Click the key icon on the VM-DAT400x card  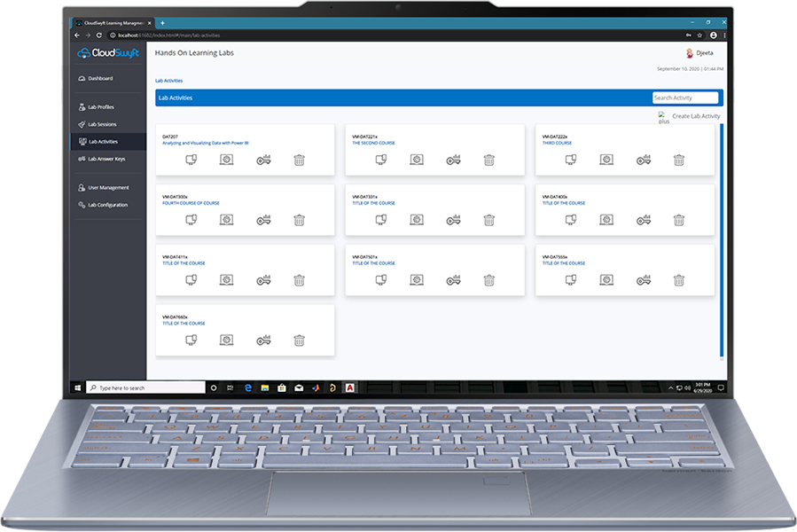[x=644, y=220]
